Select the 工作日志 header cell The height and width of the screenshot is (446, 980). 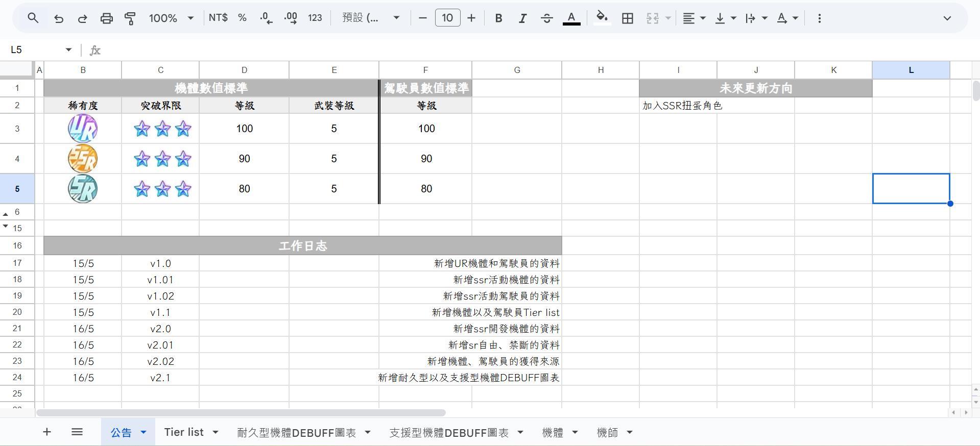tap(303, 245)
